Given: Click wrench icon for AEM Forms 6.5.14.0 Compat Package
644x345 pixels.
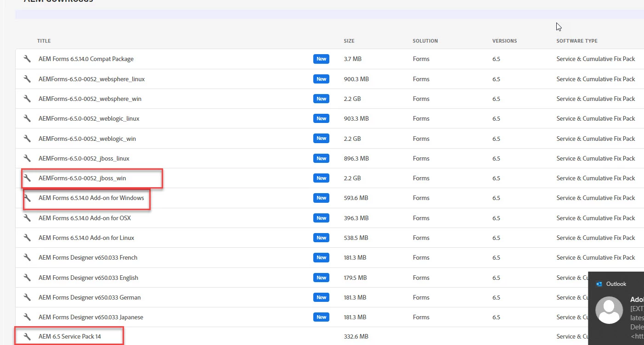Looking at the screenshot, I should tap(27, 59).
